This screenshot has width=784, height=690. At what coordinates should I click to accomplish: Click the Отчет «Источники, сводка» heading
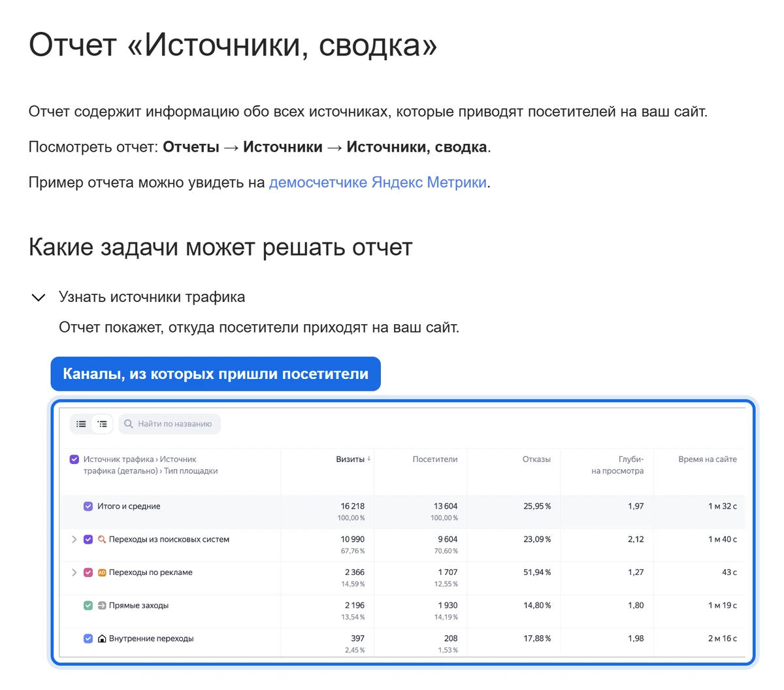[x=233, y=45]
